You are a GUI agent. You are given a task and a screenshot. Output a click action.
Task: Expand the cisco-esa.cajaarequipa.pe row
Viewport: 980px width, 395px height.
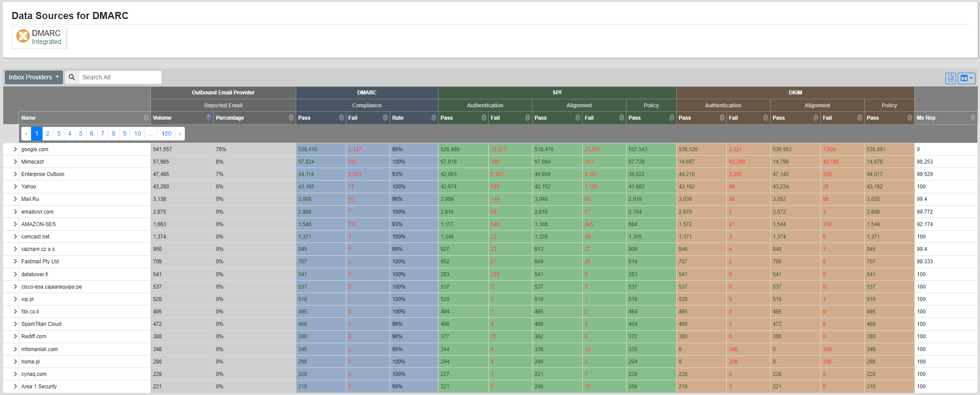[15, 287]
